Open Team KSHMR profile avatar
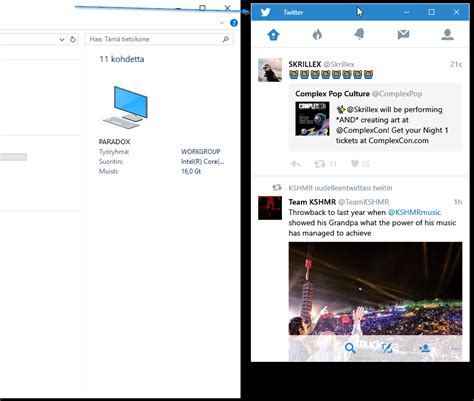 tap(270, 208)
